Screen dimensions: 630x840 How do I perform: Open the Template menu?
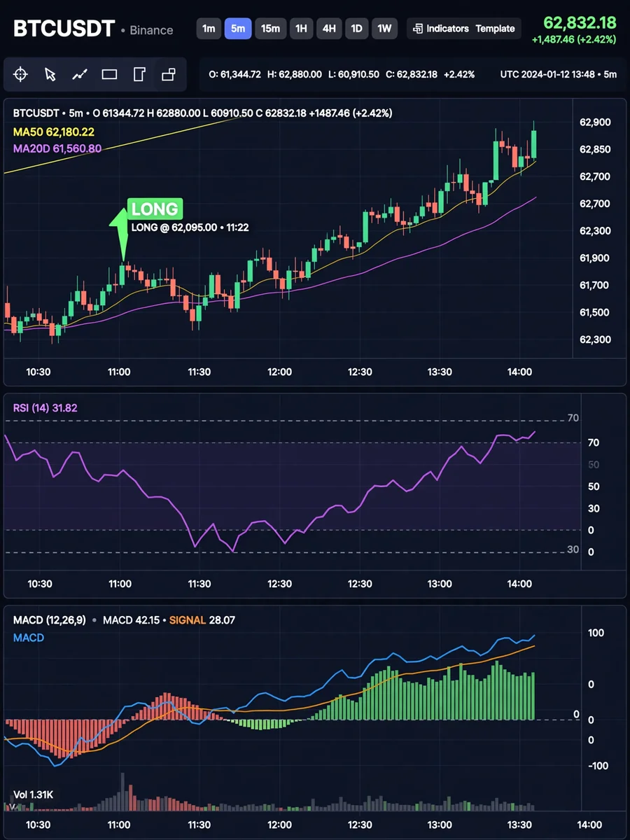coord(495,29)
